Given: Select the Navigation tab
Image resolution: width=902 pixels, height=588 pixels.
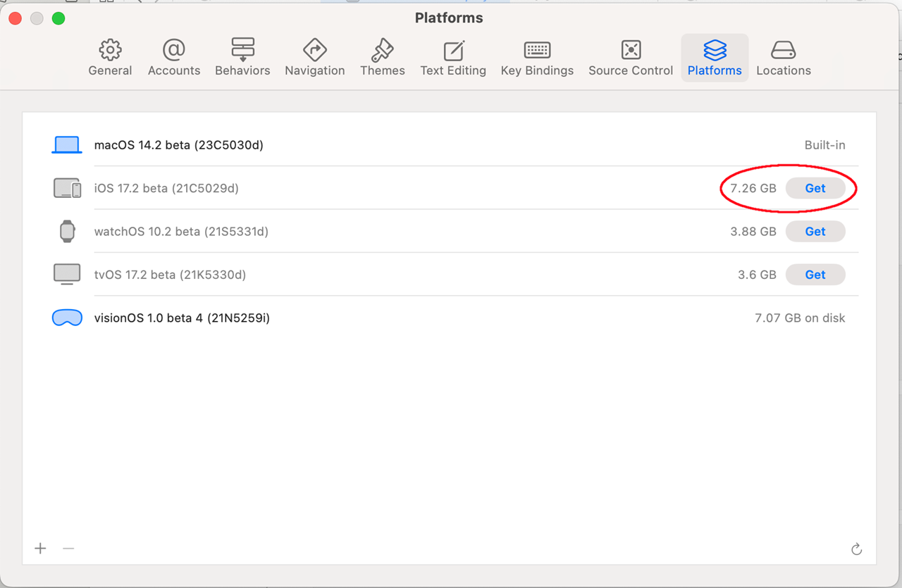Looking at the screenshot, I should click(x=314, y=58).
